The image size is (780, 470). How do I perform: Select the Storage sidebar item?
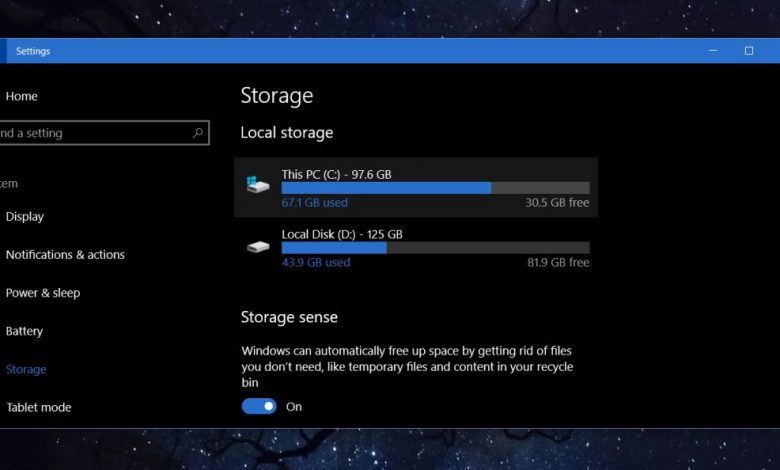tap(26, 369)
